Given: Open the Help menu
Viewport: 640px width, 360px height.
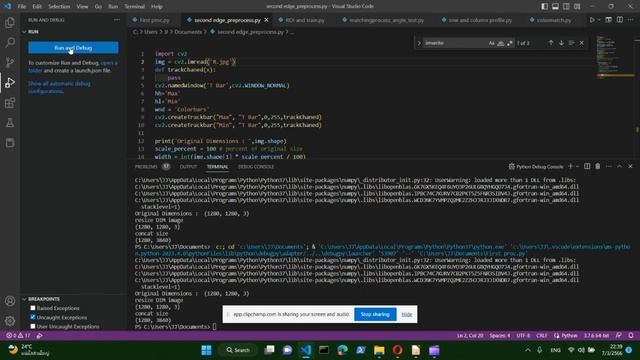Looking at the screenshot, I should pos(157,7).
